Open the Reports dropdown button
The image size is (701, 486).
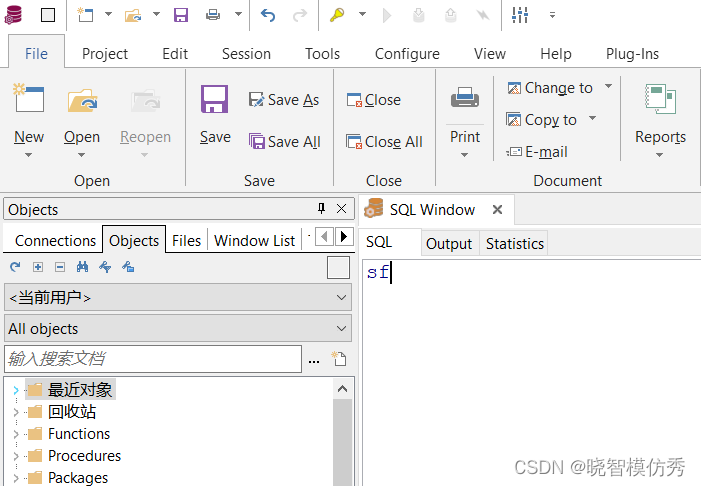pos(660,120)
